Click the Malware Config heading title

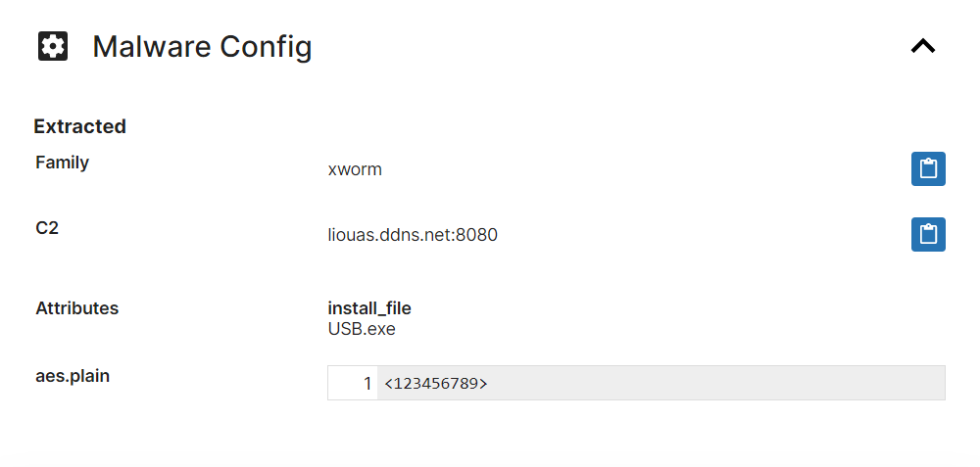pyautogui.click(x=202, y=47)
